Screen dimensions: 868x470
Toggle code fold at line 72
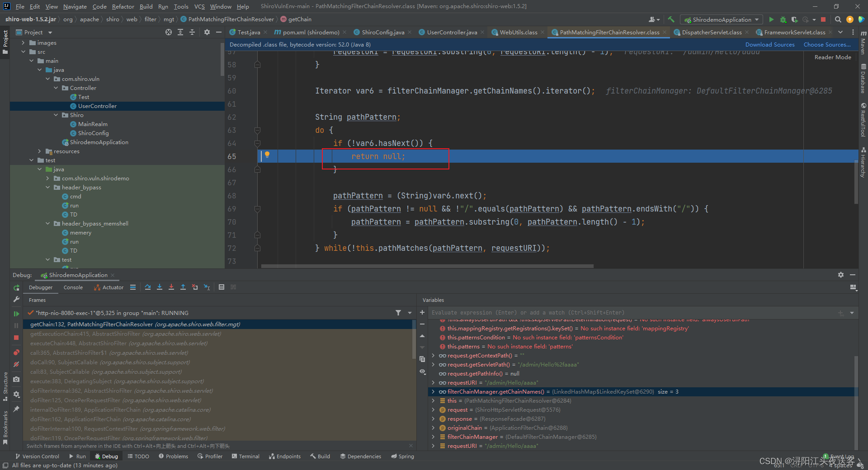point(257,248)
